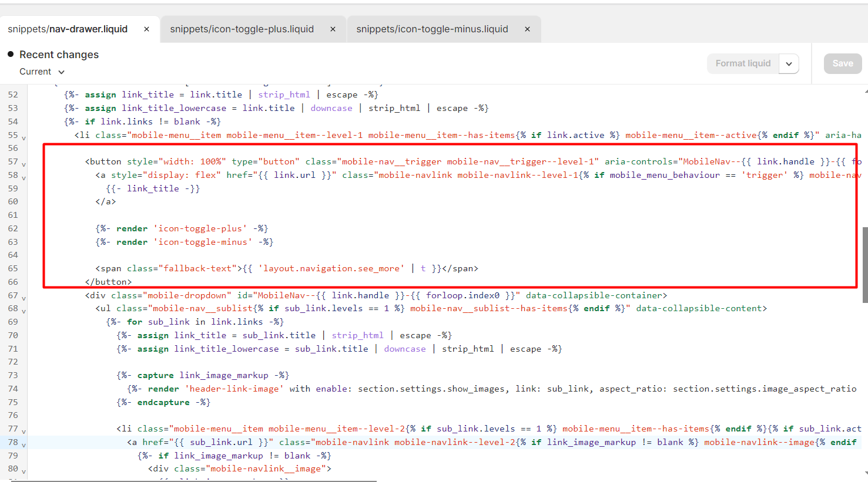This screenshot has height=482, width=868.
Task: Click line number 52 in the gutter
Action: [13, 95]
